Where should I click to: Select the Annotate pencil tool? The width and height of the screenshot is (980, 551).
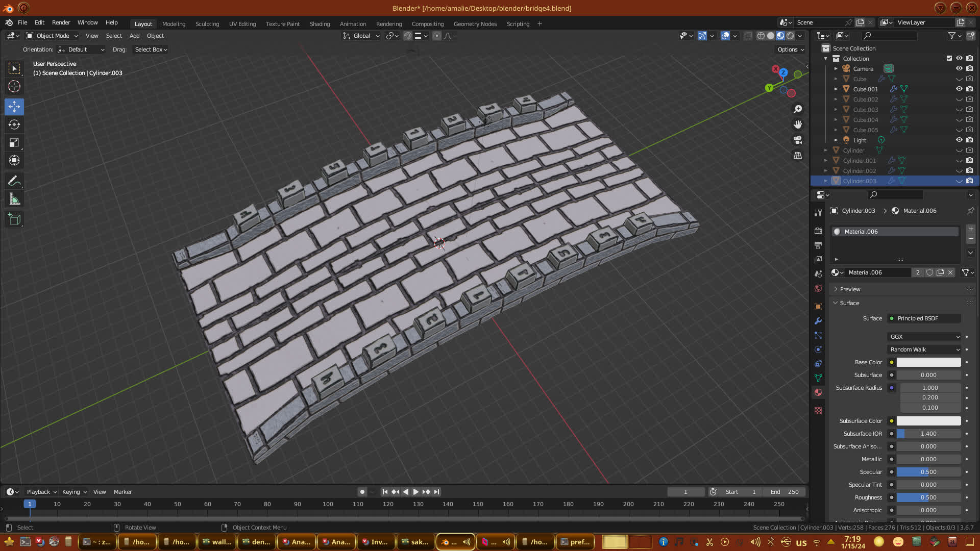tap(14, 181)
